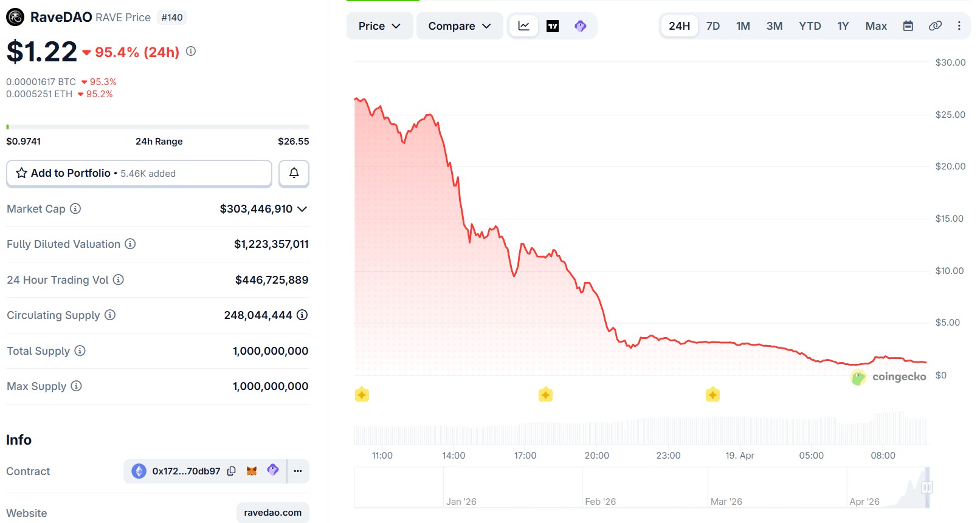Open chart three-dot options menu
This screenshot has height=523, width=980.
[959, 26]
